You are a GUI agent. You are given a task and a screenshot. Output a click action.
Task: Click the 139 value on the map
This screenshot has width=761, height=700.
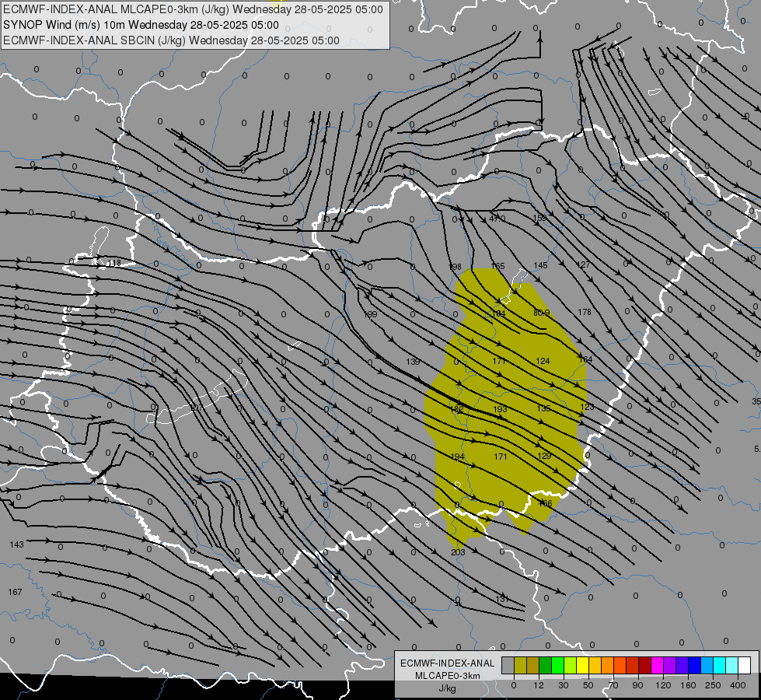(413, 362)
